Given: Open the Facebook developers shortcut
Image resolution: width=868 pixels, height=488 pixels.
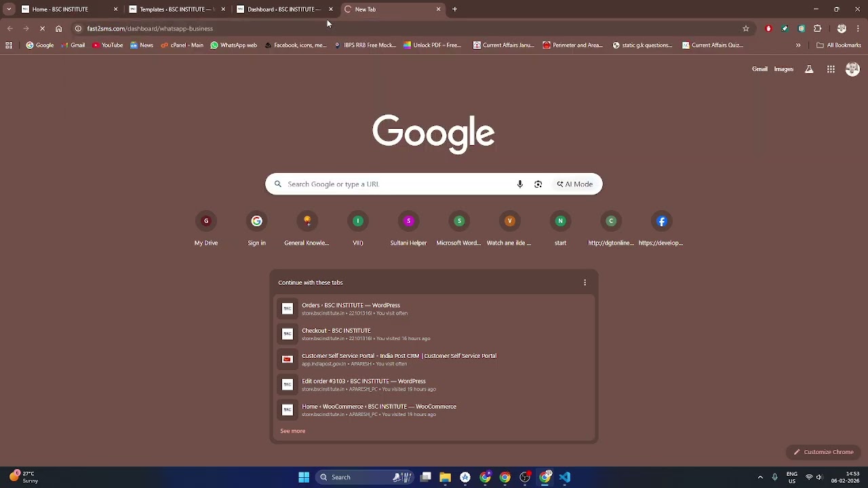Looking at the screenshot, I should [x=661, y=230].
